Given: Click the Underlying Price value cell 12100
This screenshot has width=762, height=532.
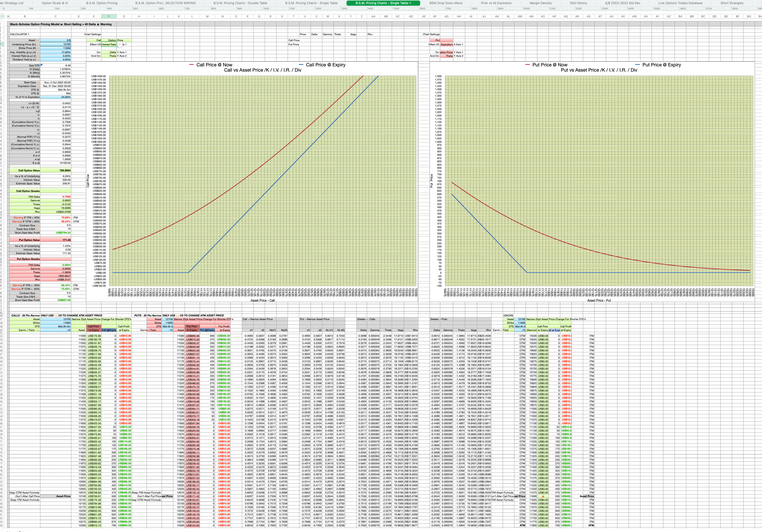Looking at the screenshot, I should pyautogui.click(x=55, y=44).
